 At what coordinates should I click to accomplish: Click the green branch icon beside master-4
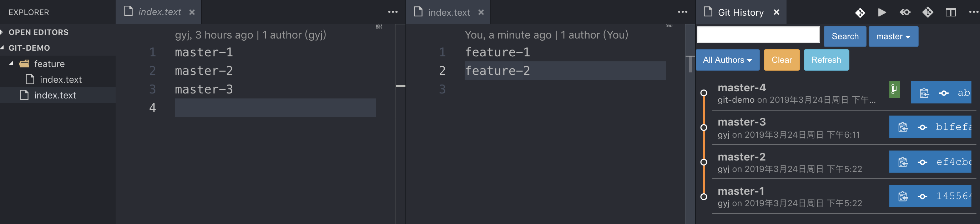894,90
